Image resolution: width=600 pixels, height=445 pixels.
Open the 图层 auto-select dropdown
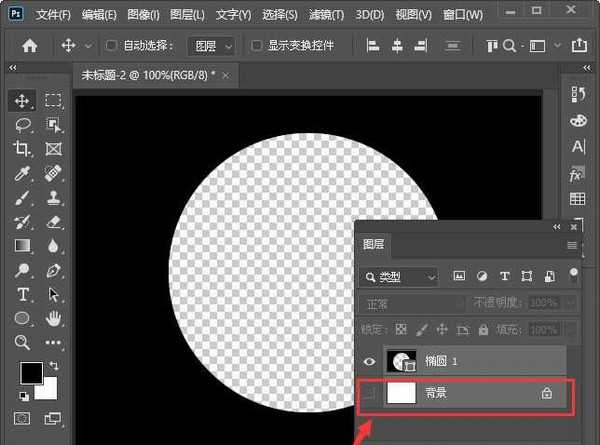(213, 46)
